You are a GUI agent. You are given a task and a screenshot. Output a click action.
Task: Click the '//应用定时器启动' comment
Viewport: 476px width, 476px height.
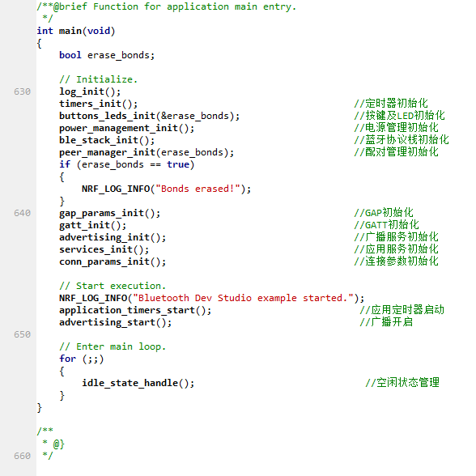402,309
